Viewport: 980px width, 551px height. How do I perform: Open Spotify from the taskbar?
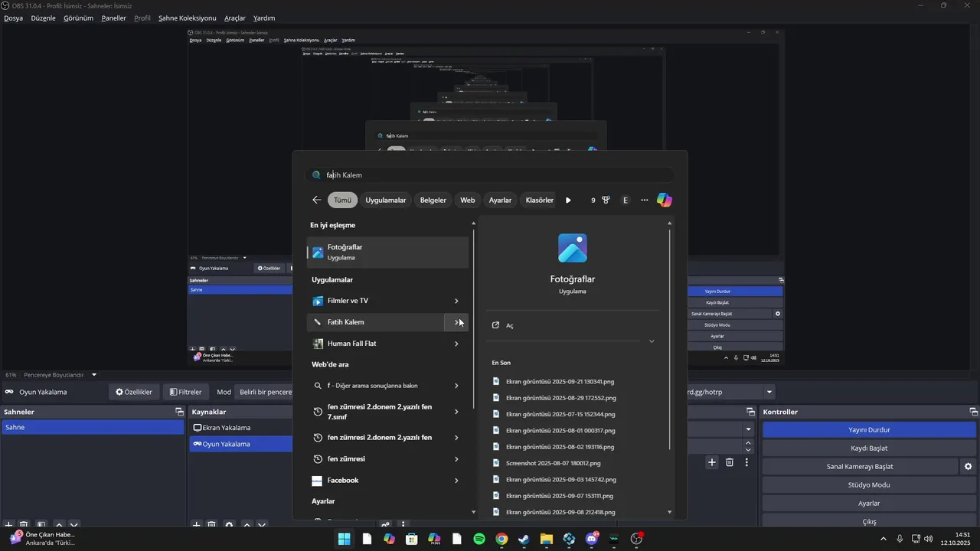point(479,539)
